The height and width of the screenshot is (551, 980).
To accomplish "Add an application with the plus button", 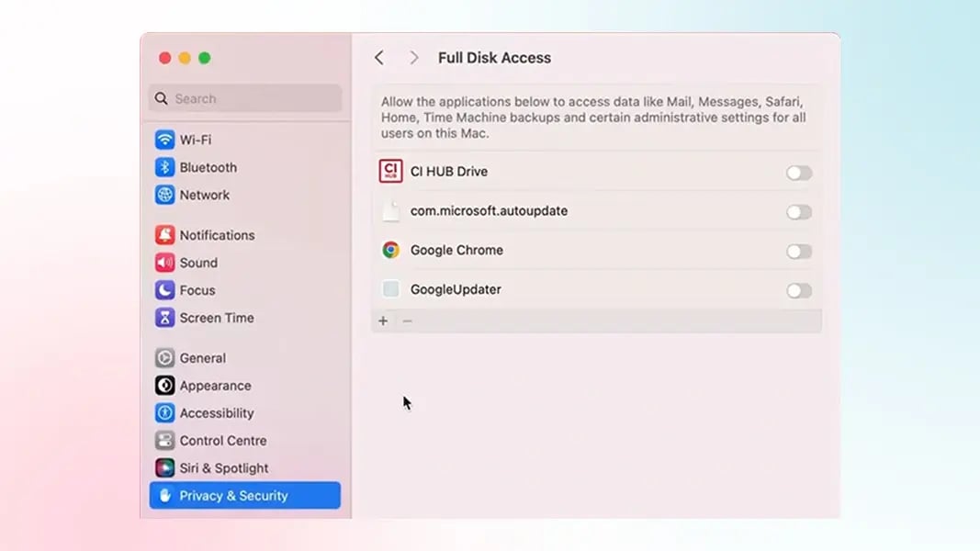I will click(x=383, y=321).
